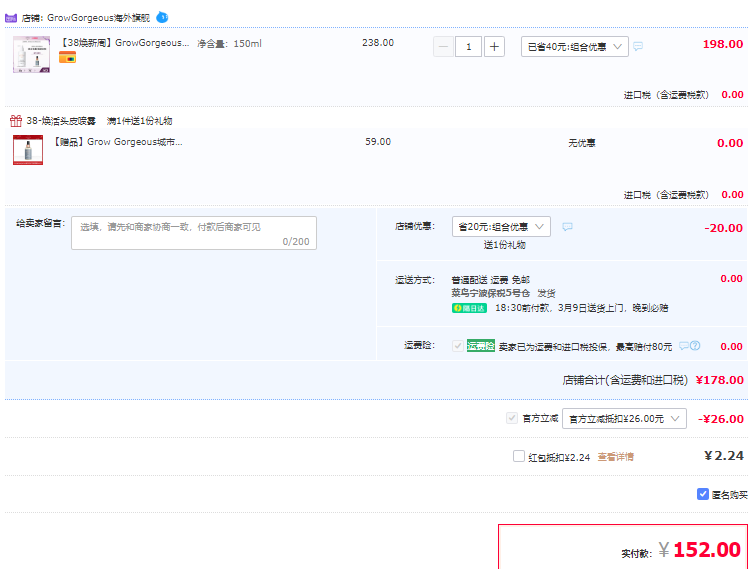Screen dimensions: 748x569
Task: Click the 238.00 unit price
Action: point(378,43)
